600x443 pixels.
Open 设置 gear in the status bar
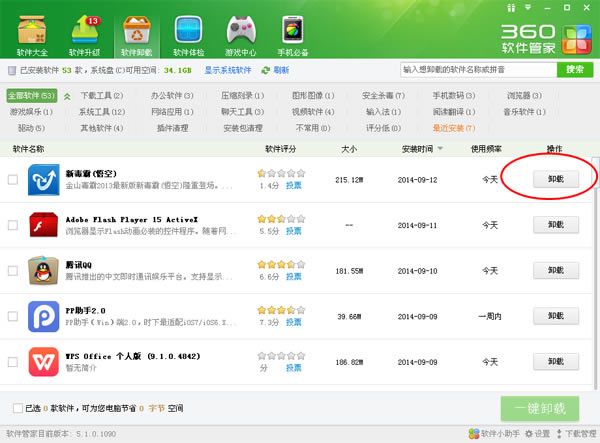pyautogui.click(x=537, y=433)
